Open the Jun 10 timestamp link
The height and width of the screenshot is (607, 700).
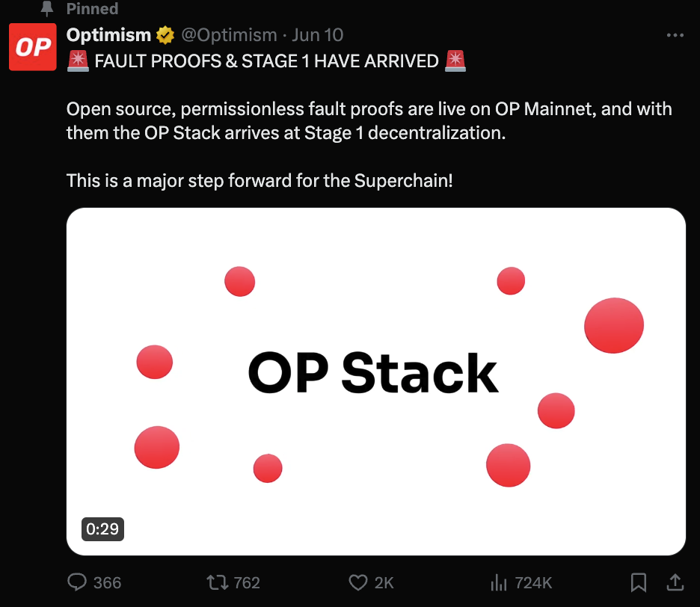(x=318, y=35)
